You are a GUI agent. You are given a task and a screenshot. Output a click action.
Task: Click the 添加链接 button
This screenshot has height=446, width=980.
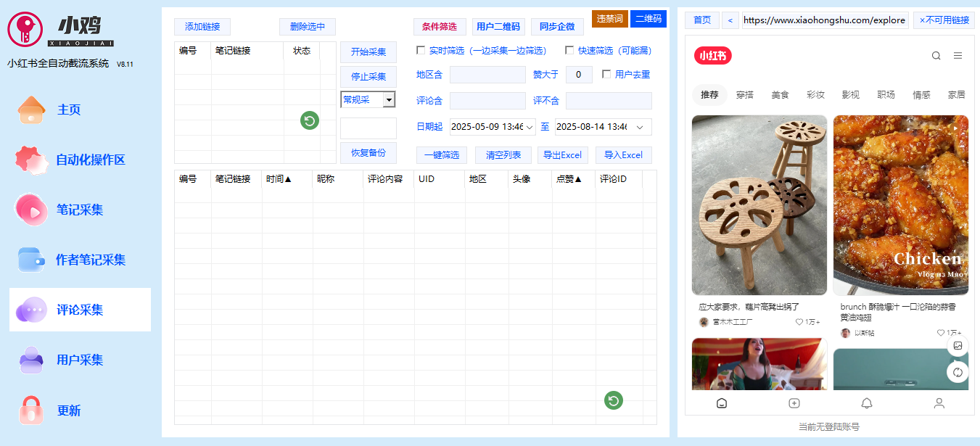click(x=202, y=27)
